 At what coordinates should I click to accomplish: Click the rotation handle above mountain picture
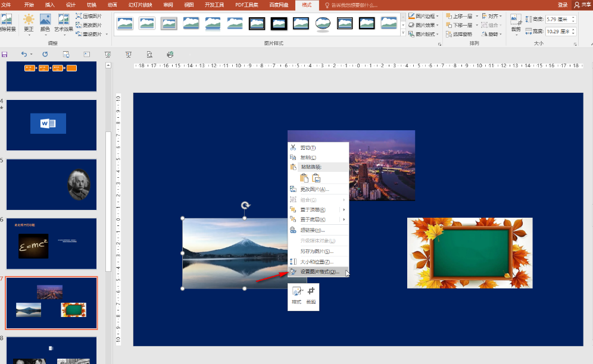point(245,205)
